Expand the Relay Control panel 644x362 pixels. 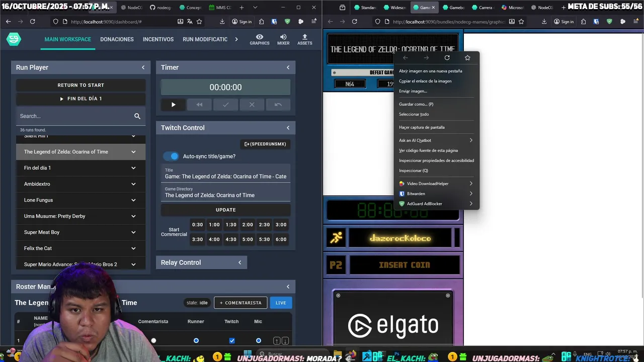pos(239,262)
